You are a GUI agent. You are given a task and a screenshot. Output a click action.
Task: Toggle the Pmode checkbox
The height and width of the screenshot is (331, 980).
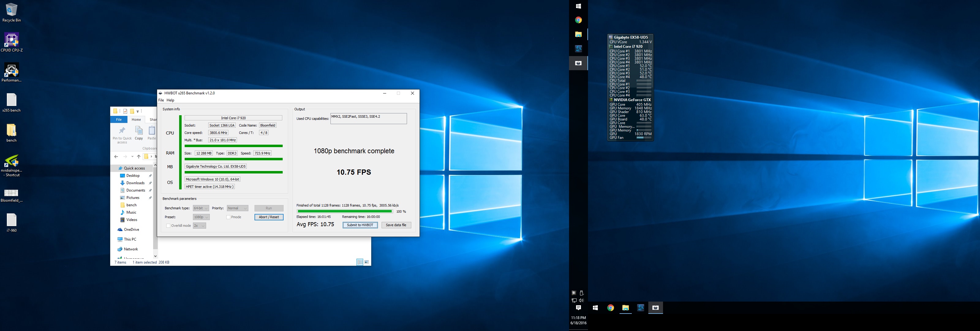point(228,217)
